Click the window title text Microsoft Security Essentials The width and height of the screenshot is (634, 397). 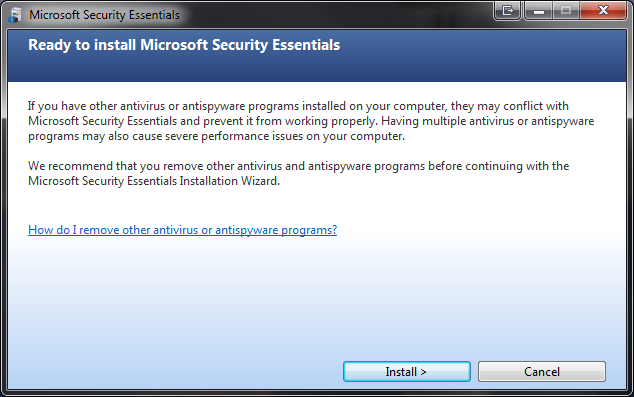point(104,15)
